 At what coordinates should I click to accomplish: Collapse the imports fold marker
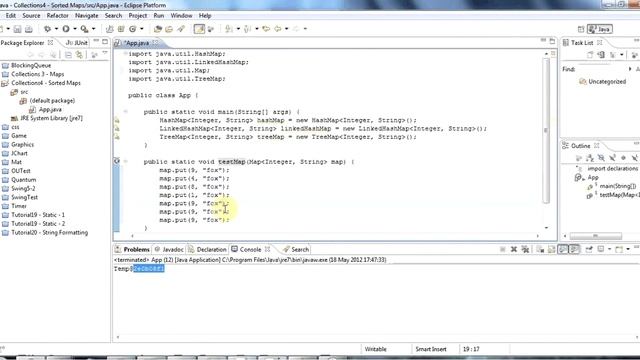[x=126, y=53]
